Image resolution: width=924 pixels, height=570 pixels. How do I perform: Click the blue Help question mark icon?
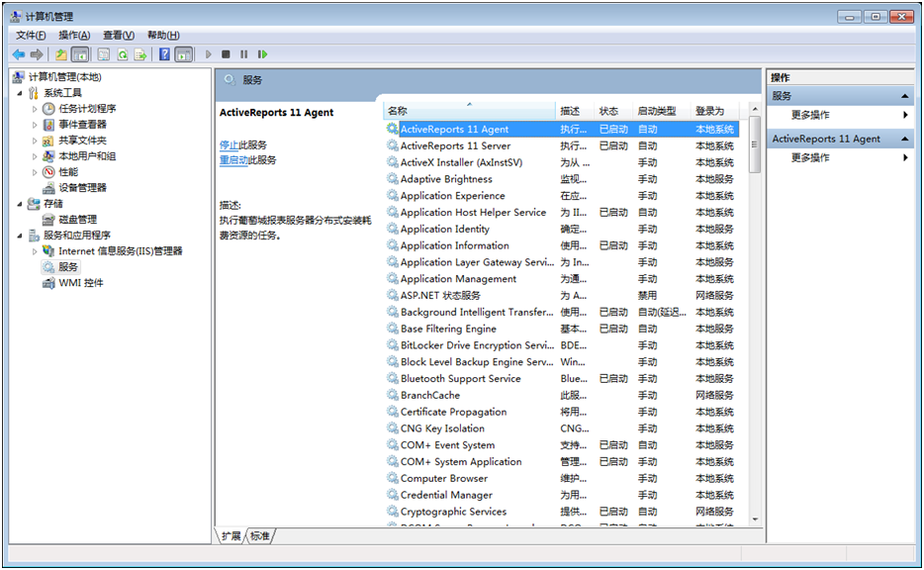[165, 54]
